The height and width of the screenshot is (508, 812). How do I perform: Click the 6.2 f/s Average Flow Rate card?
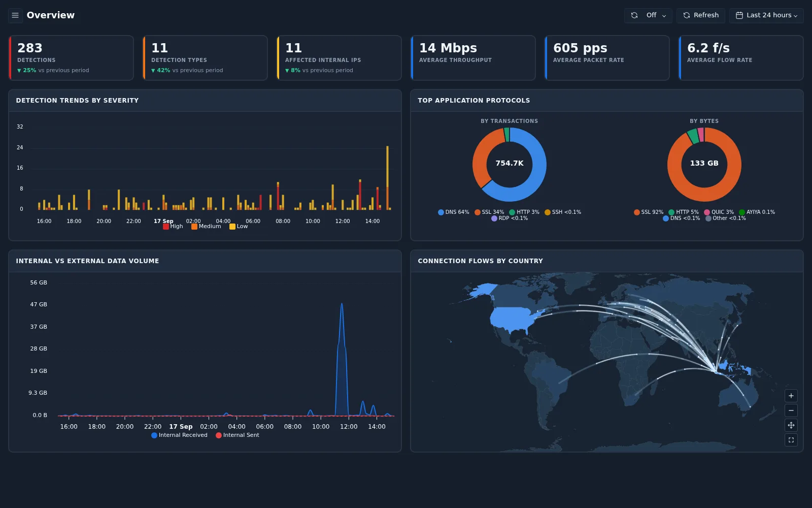741,58
